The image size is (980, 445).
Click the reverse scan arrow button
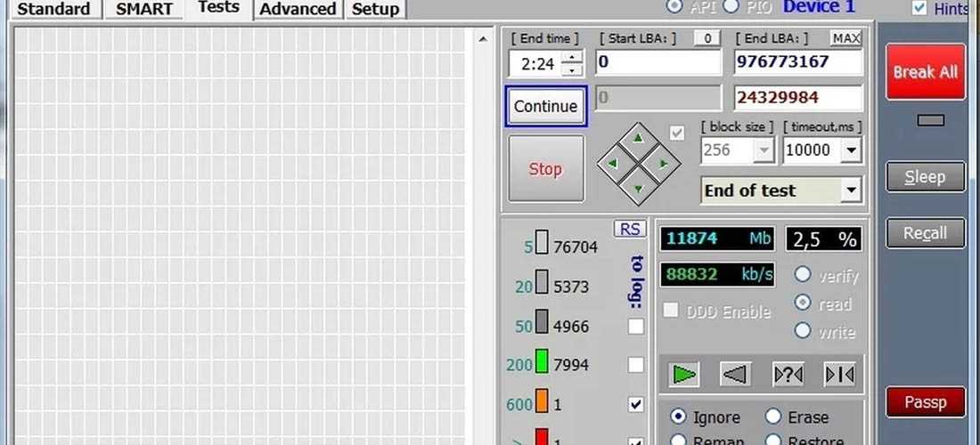click(735, 375)
